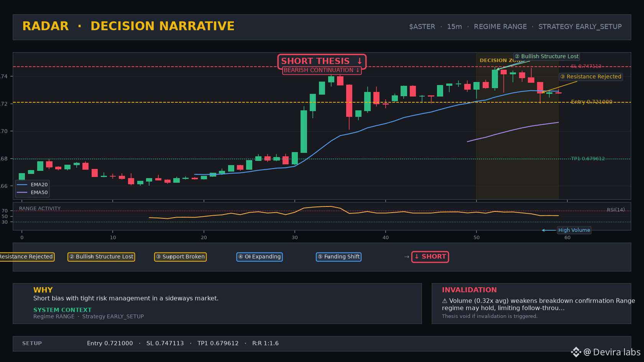Image resolution: width=644 pixels, height=362 pixels.
Task: Click the INVALIDATION heading
Action: tap(469, 290)
